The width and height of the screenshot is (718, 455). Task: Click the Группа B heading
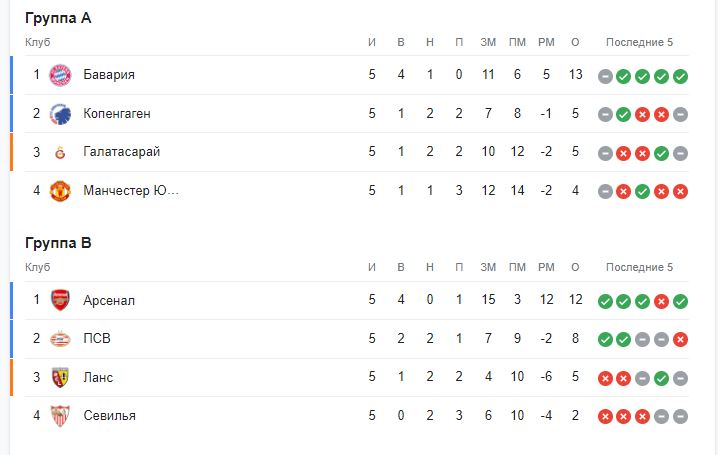click(58, 243)
